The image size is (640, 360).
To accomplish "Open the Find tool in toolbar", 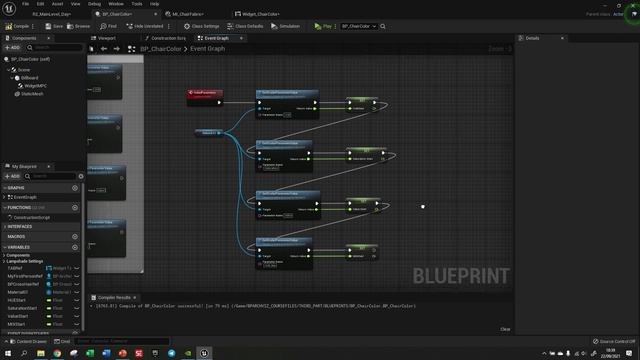I will (108, 26).
